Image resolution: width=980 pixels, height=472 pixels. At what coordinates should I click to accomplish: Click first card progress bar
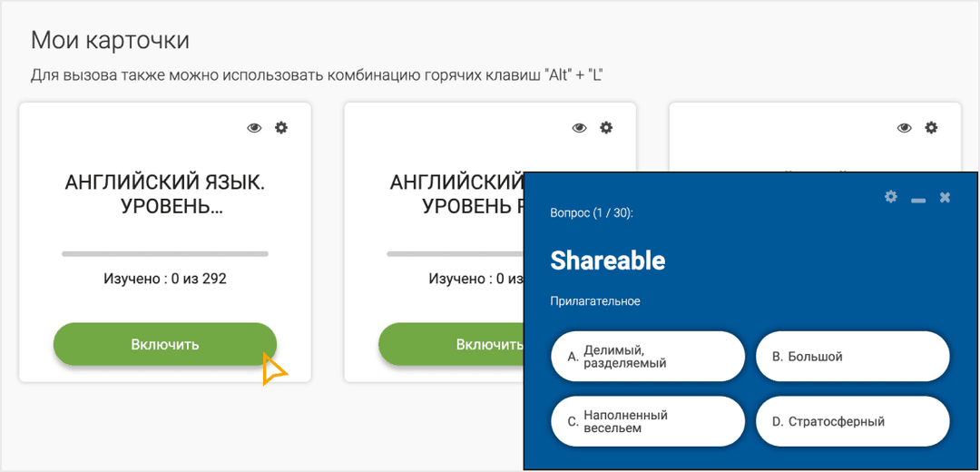(x=165, y=254)
